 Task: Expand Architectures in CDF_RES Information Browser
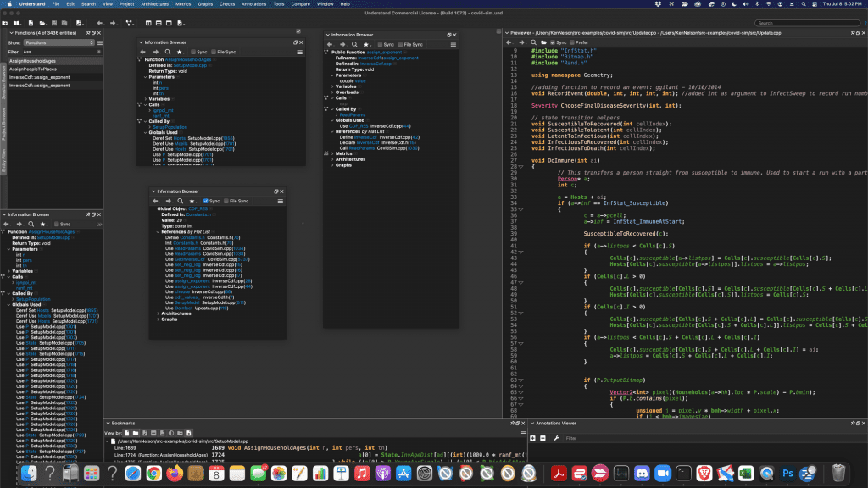click(159, 313)
